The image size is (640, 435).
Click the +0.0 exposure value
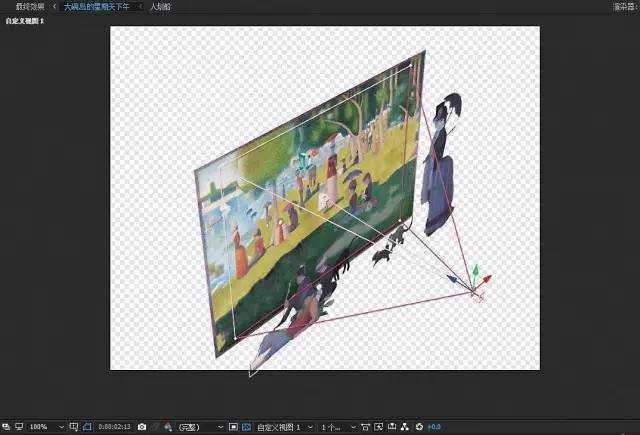tap(434, 427)
